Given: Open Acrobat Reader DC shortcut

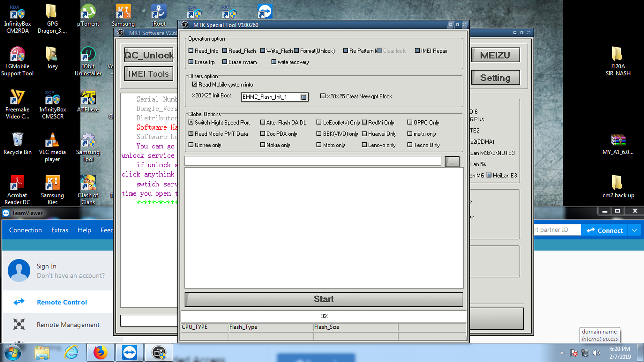Looking at the screenshot, I should pos(17,190).
